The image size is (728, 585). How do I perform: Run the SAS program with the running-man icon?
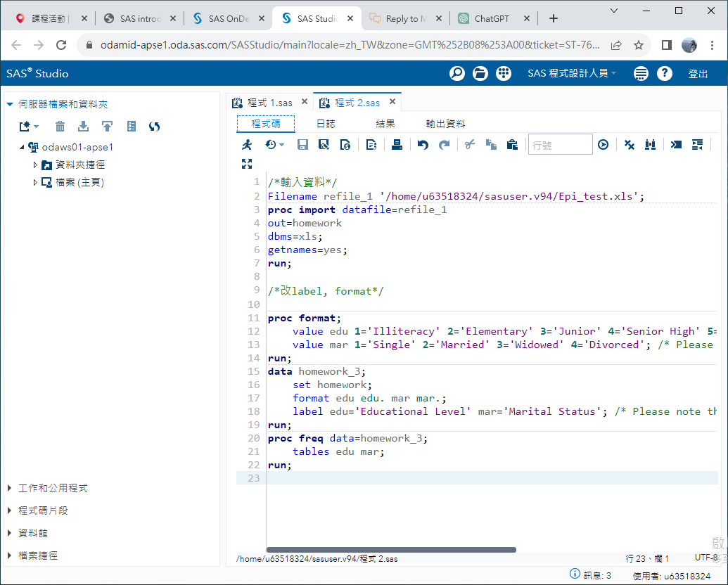click(x=246, y=145)
